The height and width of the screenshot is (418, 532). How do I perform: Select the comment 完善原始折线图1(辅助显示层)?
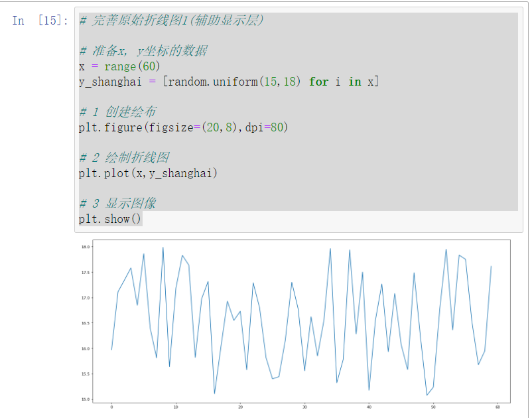coord(172,21)
